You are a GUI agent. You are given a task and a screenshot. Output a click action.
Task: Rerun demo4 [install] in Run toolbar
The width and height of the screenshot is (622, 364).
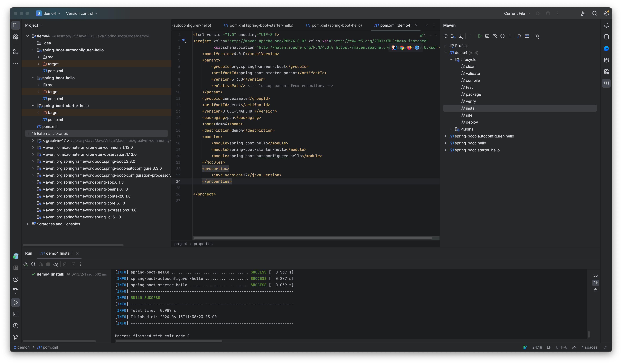pyautogui.click(x=25, y=264)
